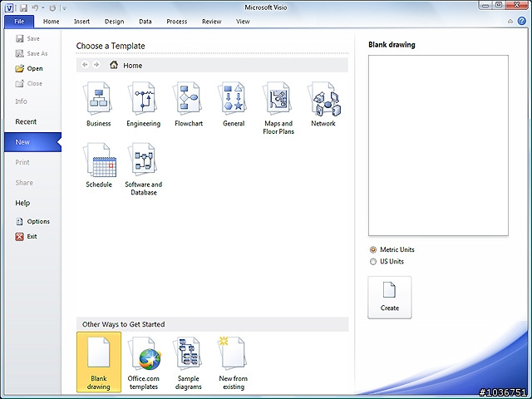Click Save in the Backstage menu

28,38
